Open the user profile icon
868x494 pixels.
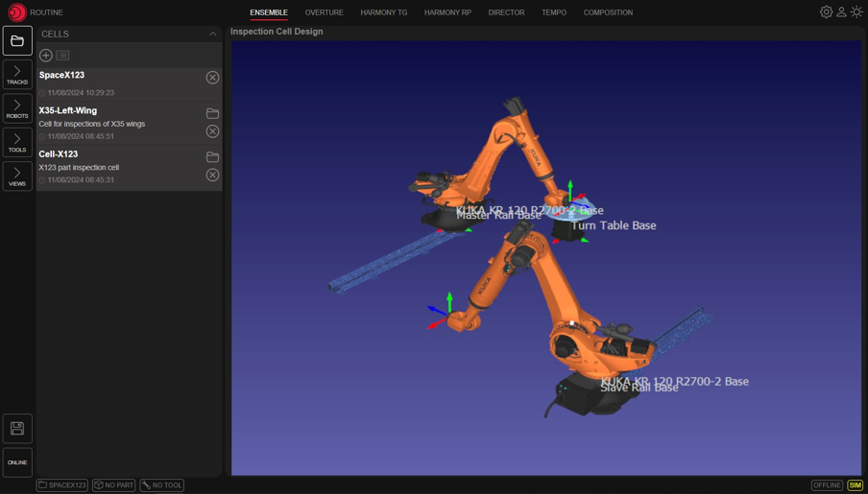click(841, 12)
